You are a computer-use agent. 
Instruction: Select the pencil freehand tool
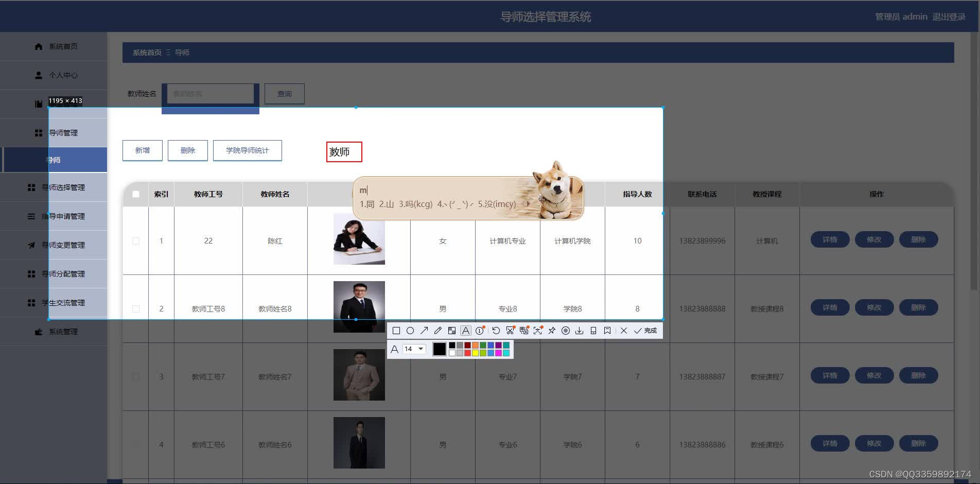click(438, 331)
